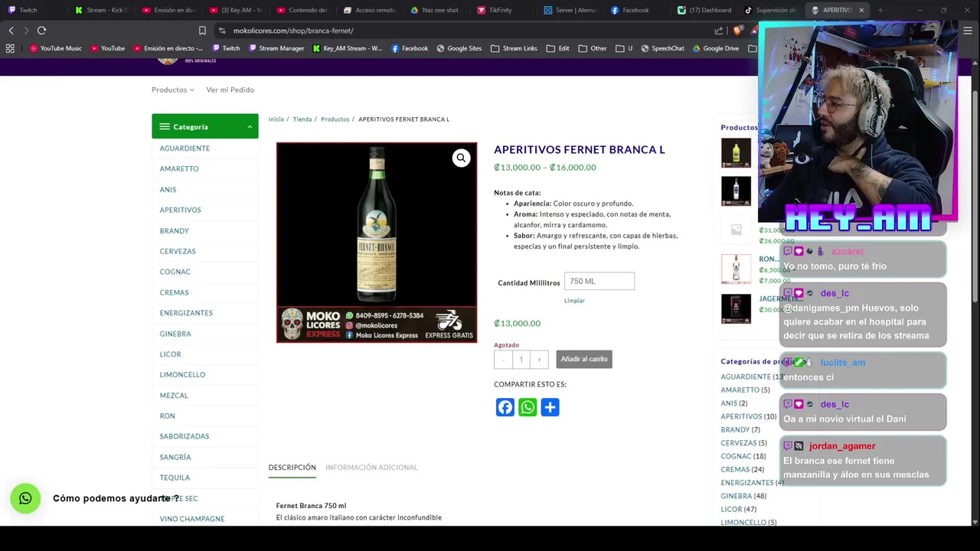The height and width of the screenshot is (551, 980).
Task: Open Google Drive bookmark
Action: (716, 48)
